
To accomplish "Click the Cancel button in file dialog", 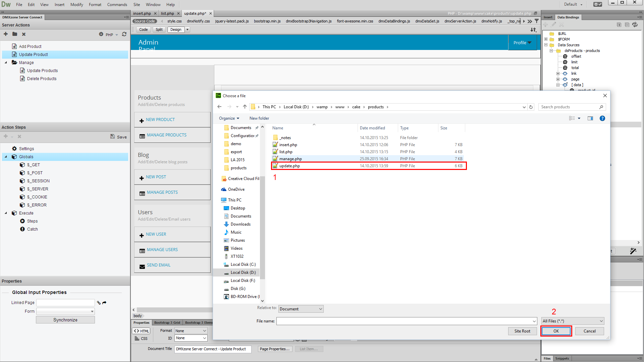I will click(590, 331).
